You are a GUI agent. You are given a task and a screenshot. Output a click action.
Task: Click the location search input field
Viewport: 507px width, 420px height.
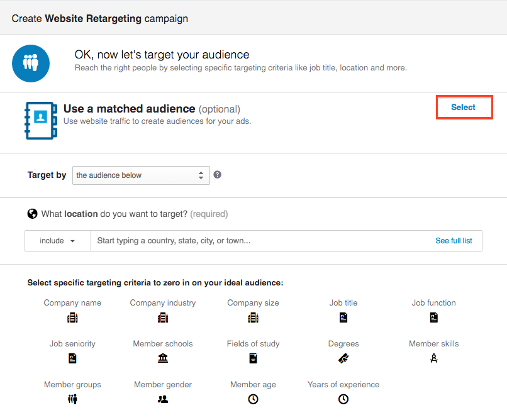(258, 241)
